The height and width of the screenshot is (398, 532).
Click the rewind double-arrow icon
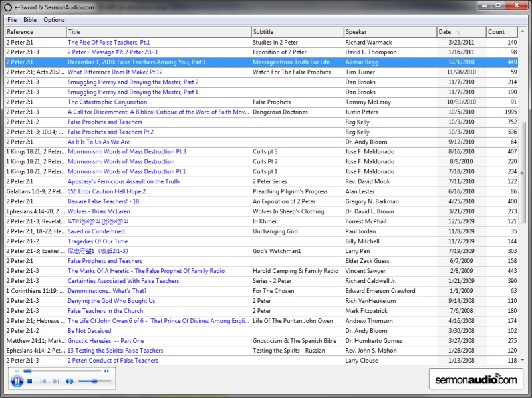pos(17,371)
